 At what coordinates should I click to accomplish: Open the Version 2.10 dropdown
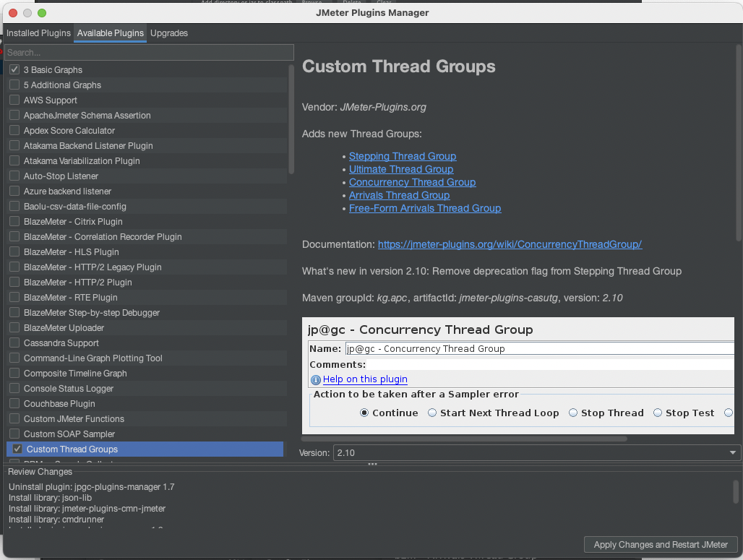click(x=536, y=453)
